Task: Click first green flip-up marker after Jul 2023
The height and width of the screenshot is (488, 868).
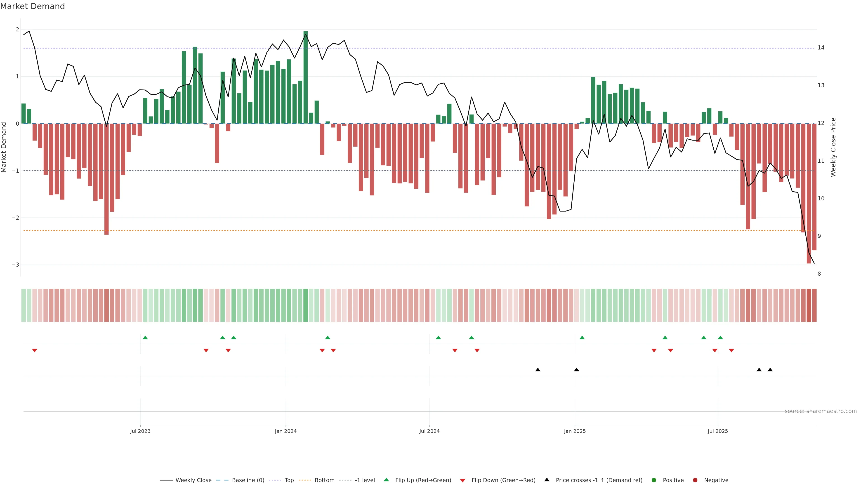Action: coord(145,338)
